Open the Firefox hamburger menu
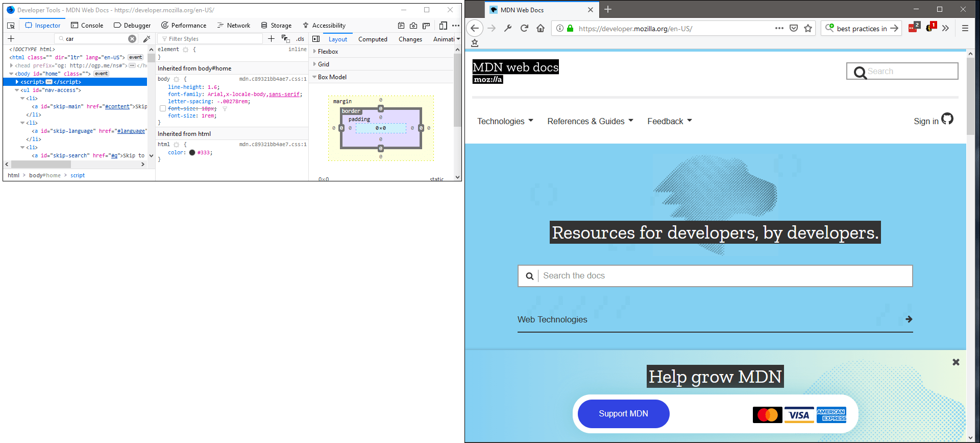 (965, 28)
